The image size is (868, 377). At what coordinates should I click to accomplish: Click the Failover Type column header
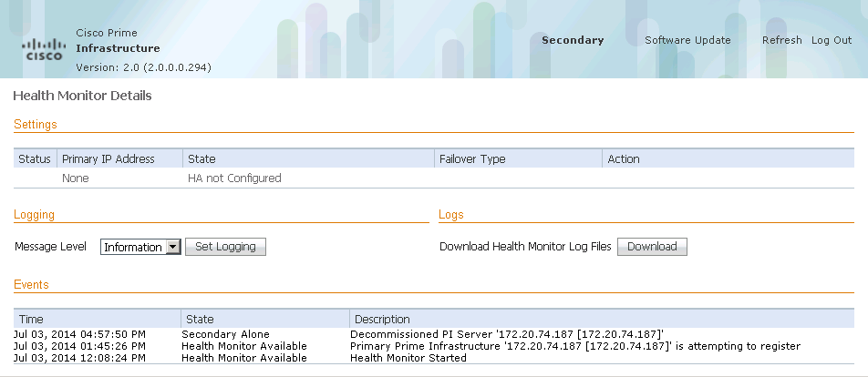pyautogui.click(x=472, y=158)
